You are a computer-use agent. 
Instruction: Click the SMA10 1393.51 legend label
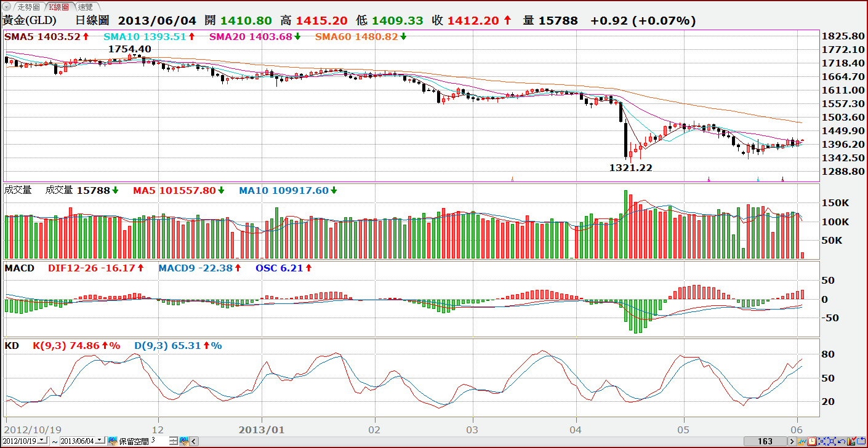pyautogui.click(x=149, y=36)
